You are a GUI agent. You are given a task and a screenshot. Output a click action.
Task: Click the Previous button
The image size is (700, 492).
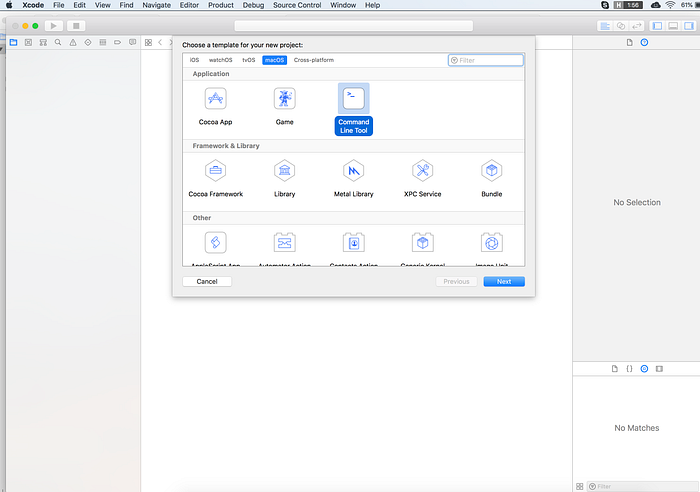coord(456,281)
